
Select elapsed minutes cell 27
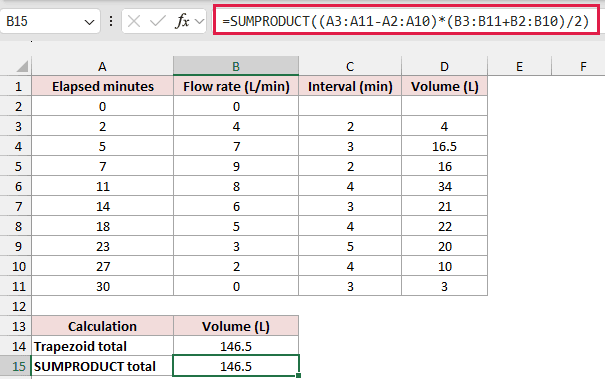[102, 267]
